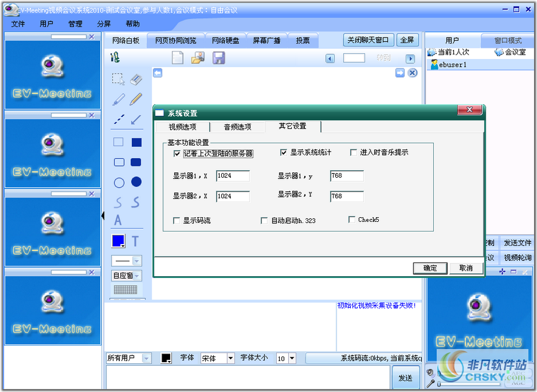
Task: Create a new whiteboard page
Action: (x=177, y=58)
